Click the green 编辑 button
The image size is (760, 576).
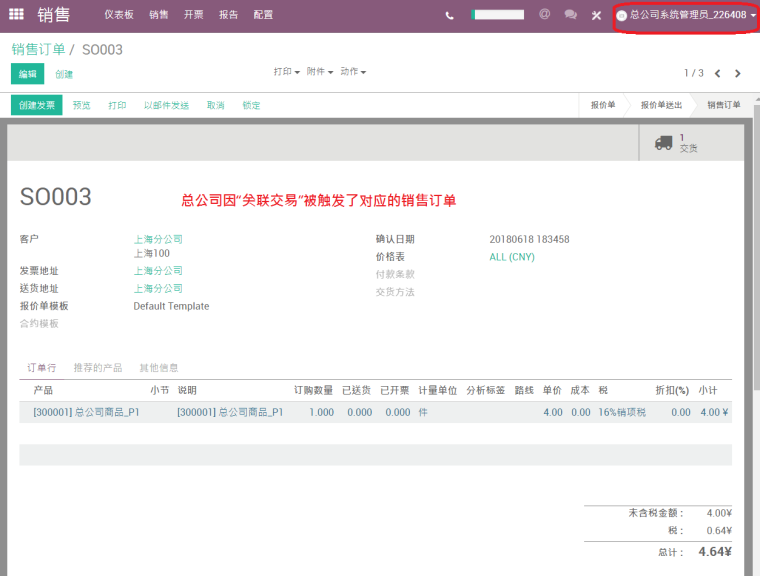point(27,74)
